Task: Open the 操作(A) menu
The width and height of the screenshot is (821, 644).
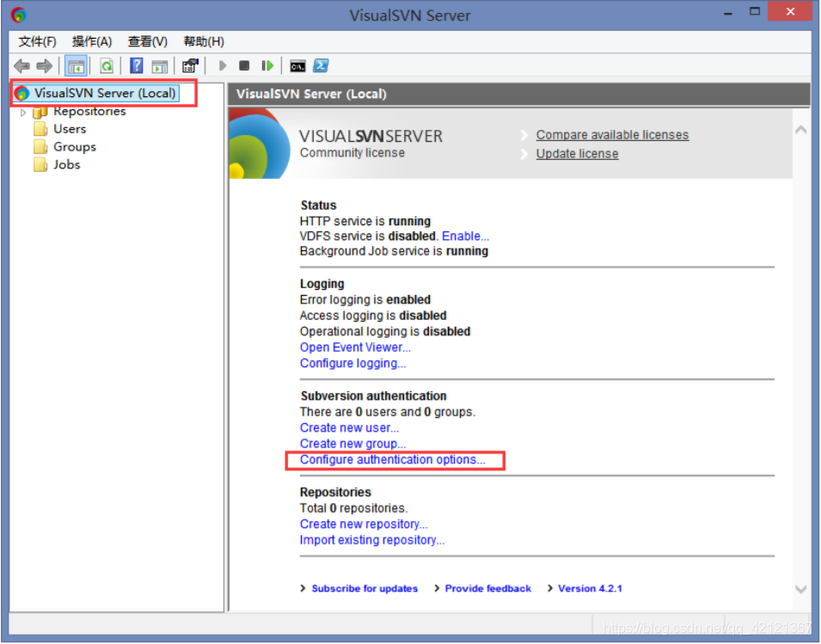Action: click(x=92, y=41)
